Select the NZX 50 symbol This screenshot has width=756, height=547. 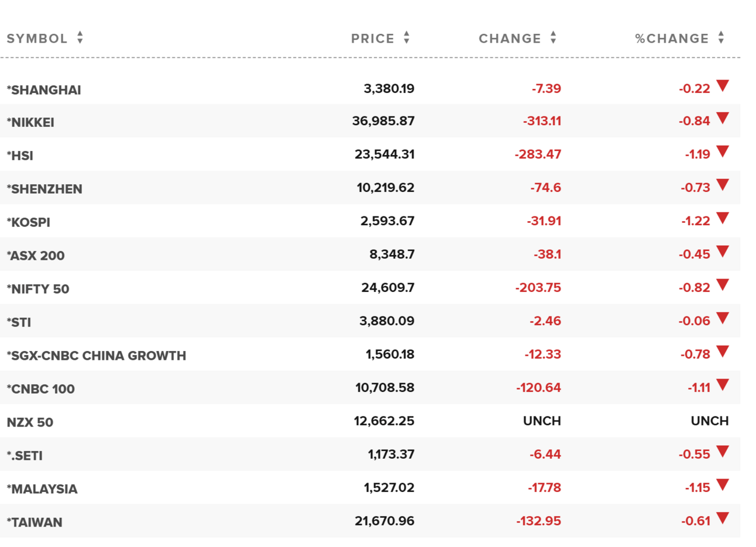coord(30,422)
